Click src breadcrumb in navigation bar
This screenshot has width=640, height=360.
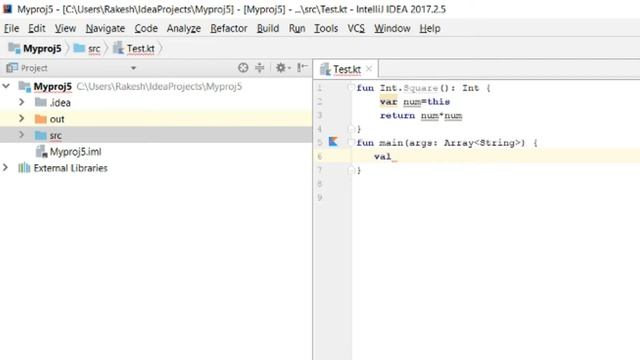click(x=87, y=49)
